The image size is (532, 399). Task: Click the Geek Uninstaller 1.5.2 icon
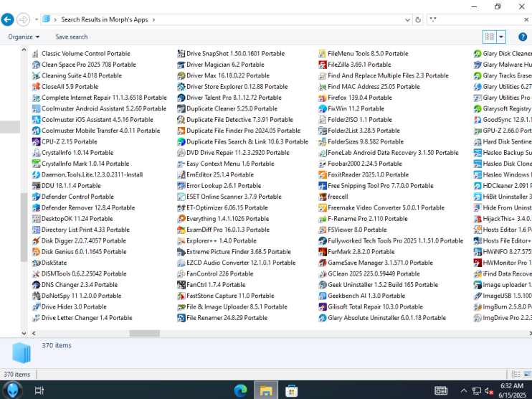coord(323,285)
